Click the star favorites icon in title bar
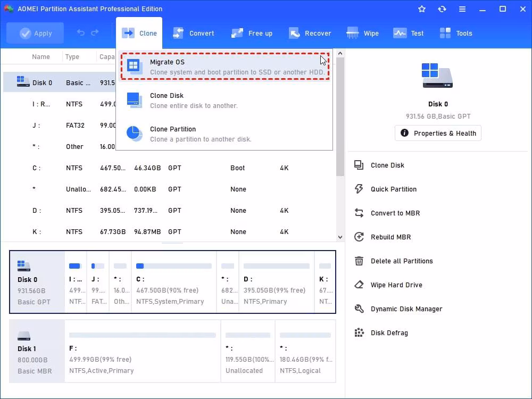Viewport: 532px width, 399px height. (x=422, y=9)
